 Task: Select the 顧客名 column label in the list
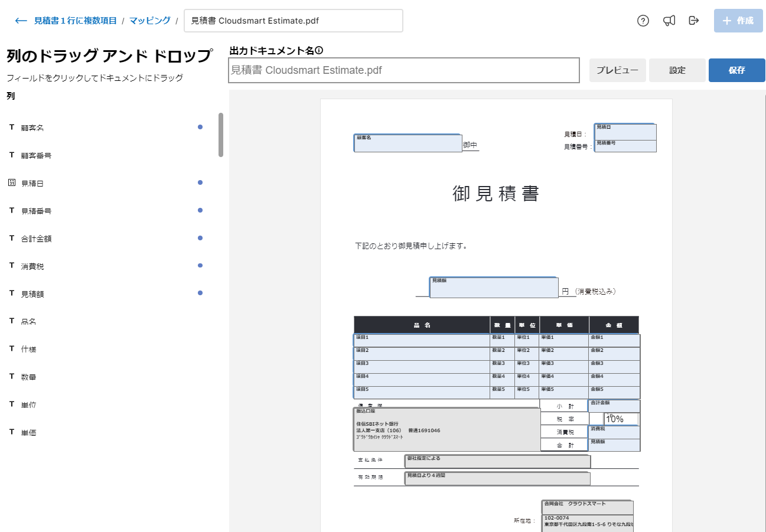tap(32, 128)
